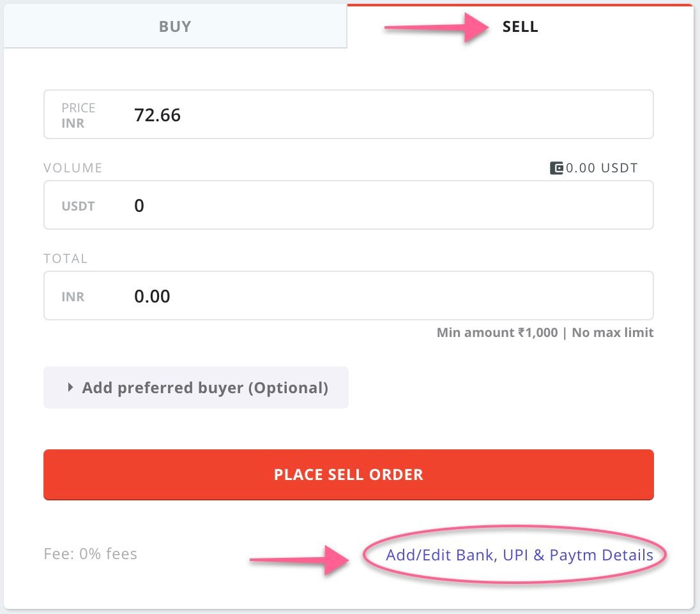Viewport: 700px width, 614px height.
Task: Click the INR label inside total field
Action: [73, 297]
